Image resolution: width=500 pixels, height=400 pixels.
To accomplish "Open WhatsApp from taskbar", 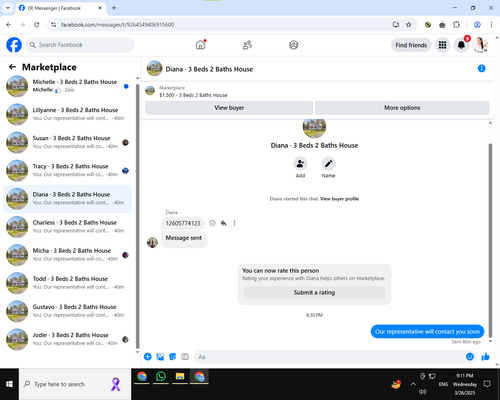I will [161, 377].
